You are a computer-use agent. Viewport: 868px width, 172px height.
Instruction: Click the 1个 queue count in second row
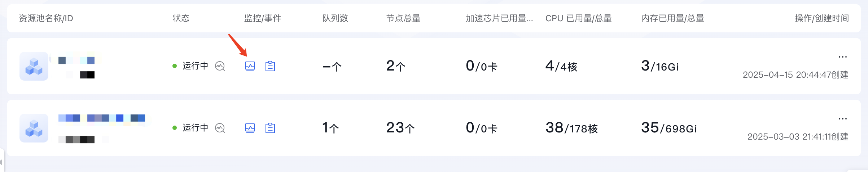(x=330, y=128)
